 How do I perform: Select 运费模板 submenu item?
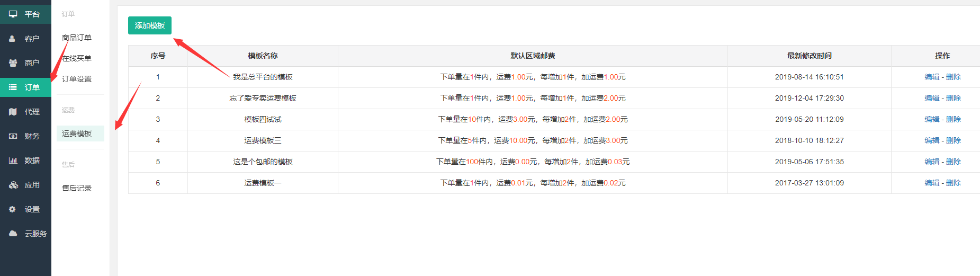(80, 133)
